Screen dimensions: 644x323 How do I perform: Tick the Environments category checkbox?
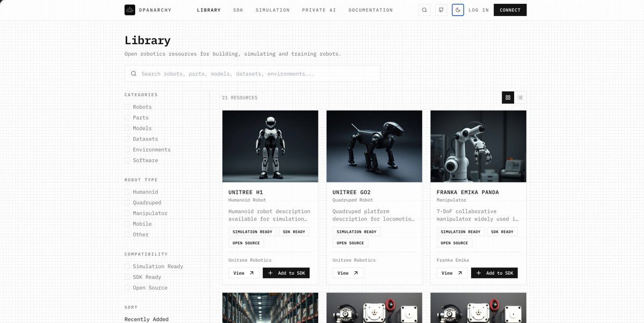point(127,150)
